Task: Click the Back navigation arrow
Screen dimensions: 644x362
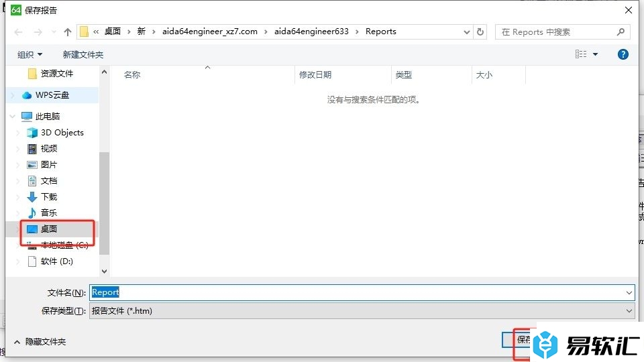Action: point(19,32)
